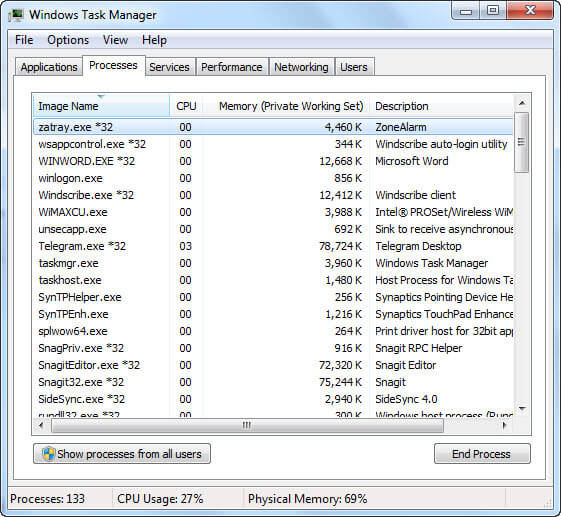Click the Windscribe auto-login utility description
561x517 pixels.
(441, 144)
